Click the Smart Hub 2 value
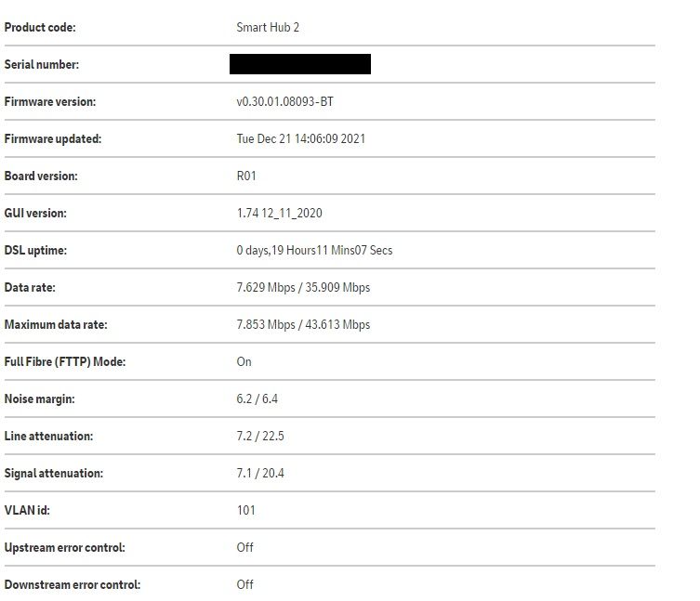Viewport: 700px width, 601px height. click(x=268, y=28)
